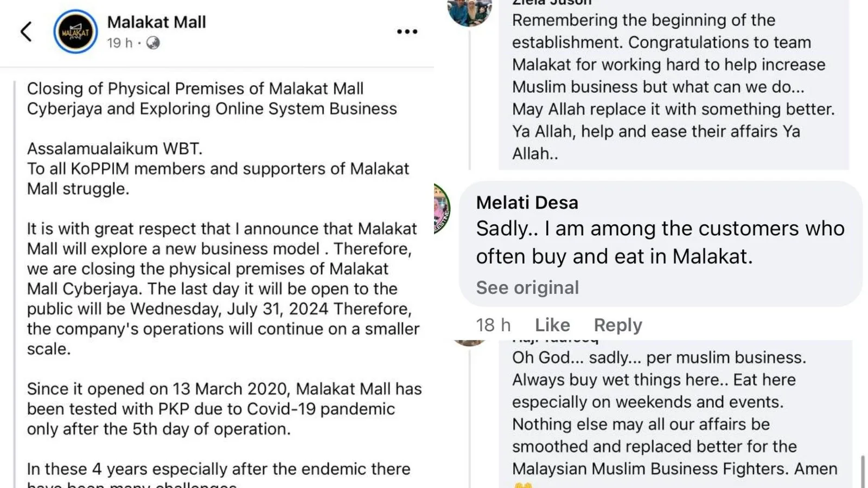Reply to Melati Desa's comment

[618, 325]
